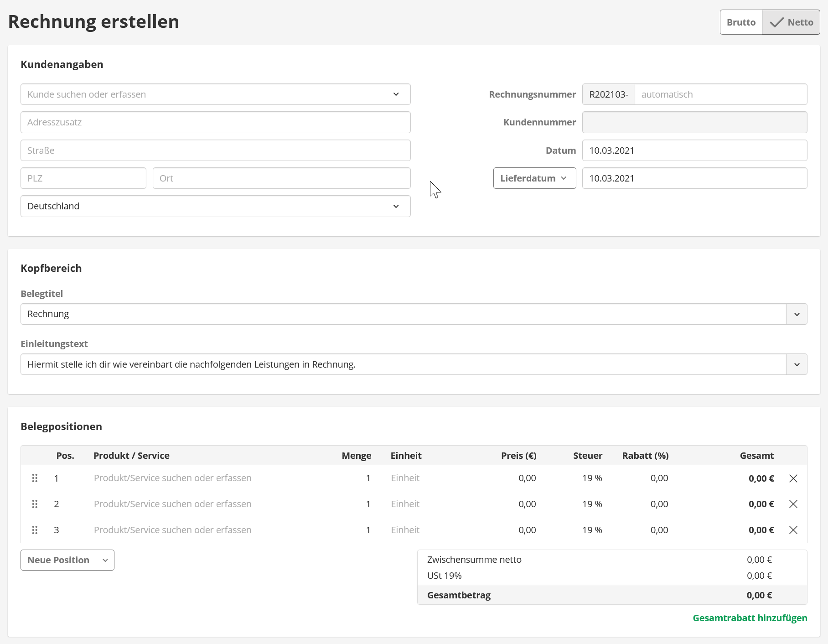828x644 pixels.
Task: Click the drag handle for position 2
Action: tap(35, 504)
